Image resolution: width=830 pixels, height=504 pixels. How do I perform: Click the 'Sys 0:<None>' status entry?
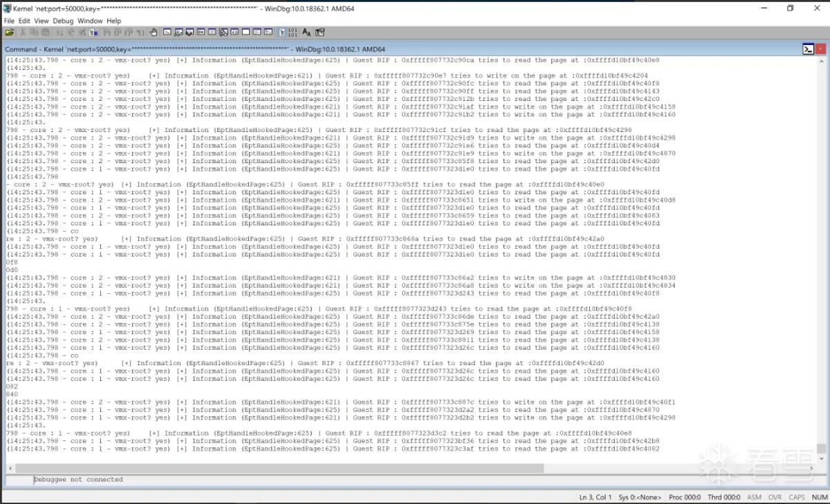[x=640, y=497]
